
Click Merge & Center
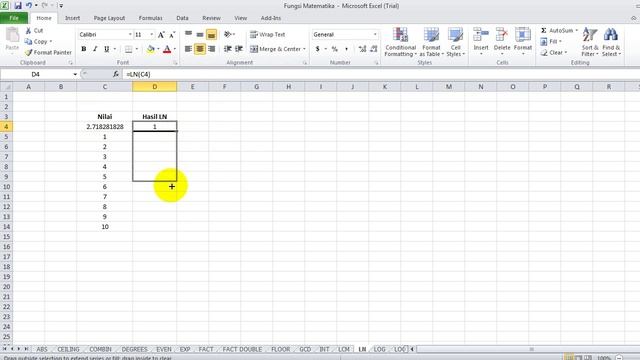click(275, 49)
